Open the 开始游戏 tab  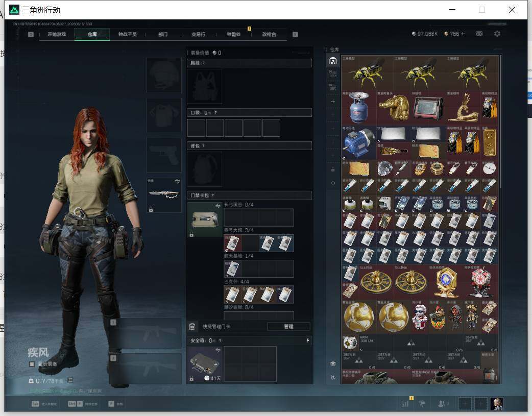coord(57,34)
